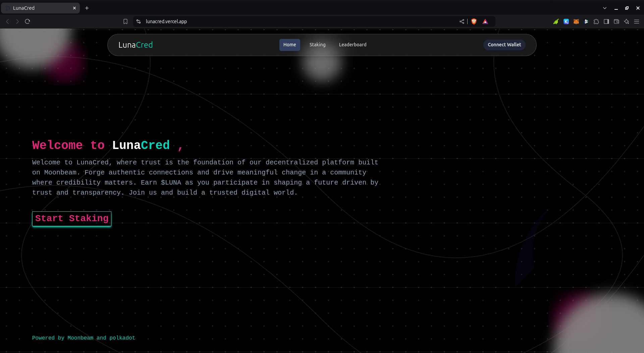Click the share icon in address bar
This screenshot has height=353, width=644.
(x=462, y=21)
